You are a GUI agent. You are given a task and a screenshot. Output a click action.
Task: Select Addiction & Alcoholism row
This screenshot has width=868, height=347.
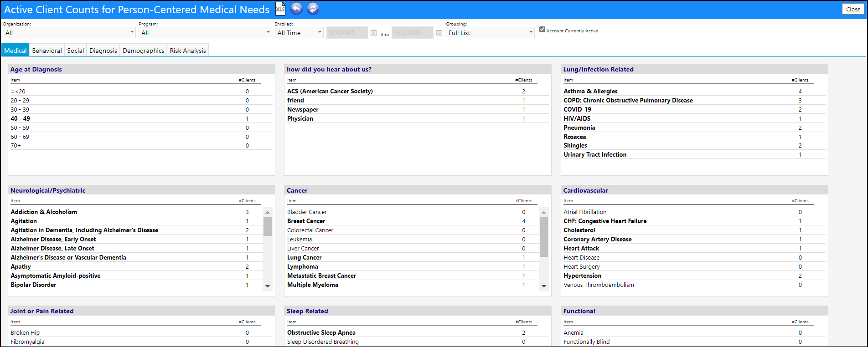tap(136, 212)
